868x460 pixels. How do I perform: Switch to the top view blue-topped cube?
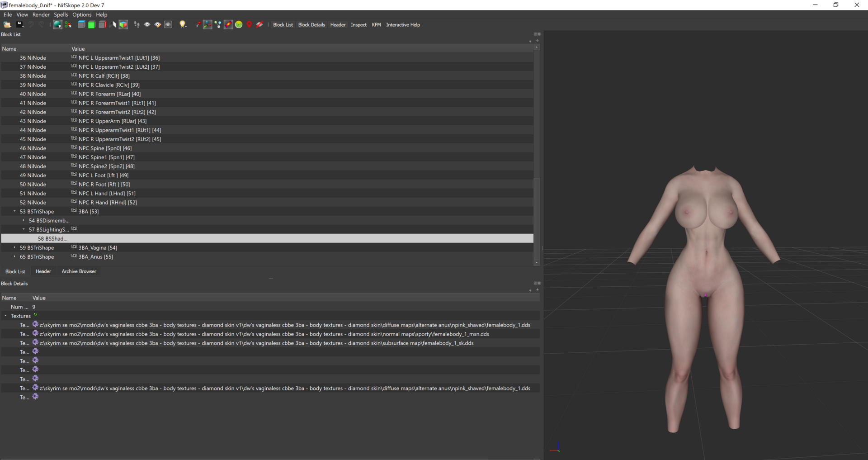pos(81,25)
